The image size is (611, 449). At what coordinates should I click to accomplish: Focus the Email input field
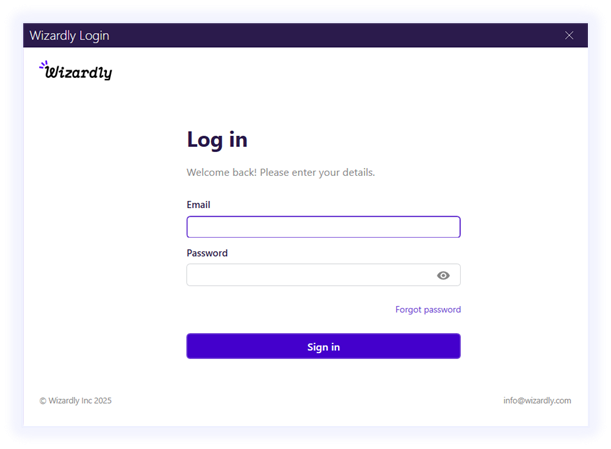[x=323, y=227]
